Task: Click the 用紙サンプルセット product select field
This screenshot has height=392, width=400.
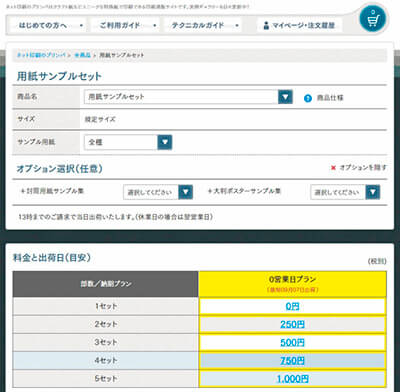Action: pyautogui.click(x=188, y=97)
